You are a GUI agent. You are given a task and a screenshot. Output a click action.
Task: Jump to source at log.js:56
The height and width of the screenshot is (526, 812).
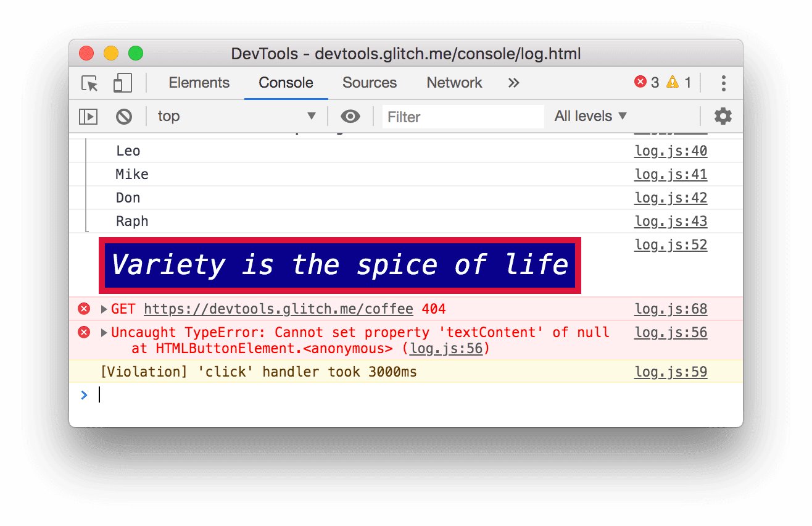point(670,332)
